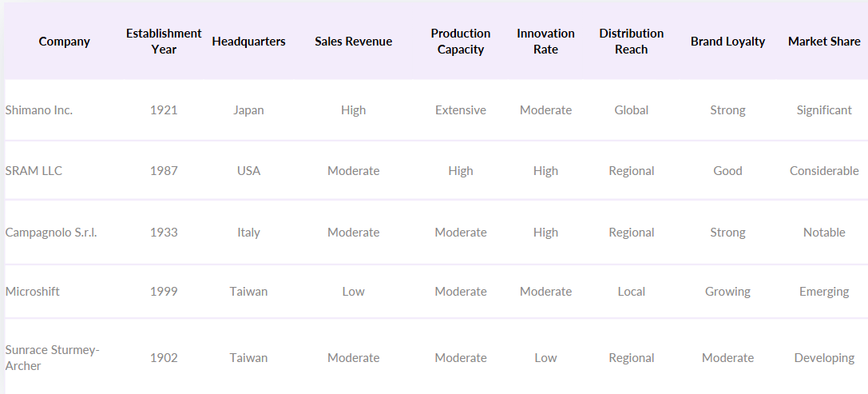Select Sunrace's Moderate brand loyalty cell

(727, 358)
